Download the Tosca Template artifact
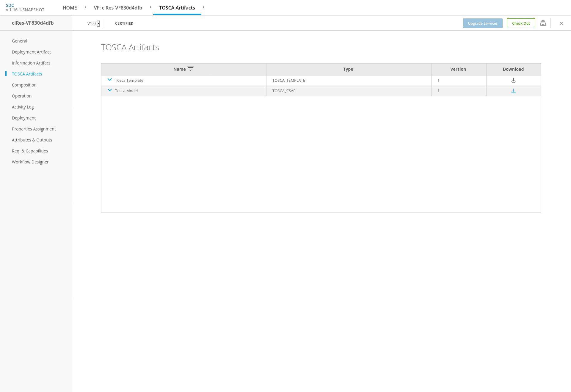The width and height of the screenshot is (571, 392). click(513, 81)
